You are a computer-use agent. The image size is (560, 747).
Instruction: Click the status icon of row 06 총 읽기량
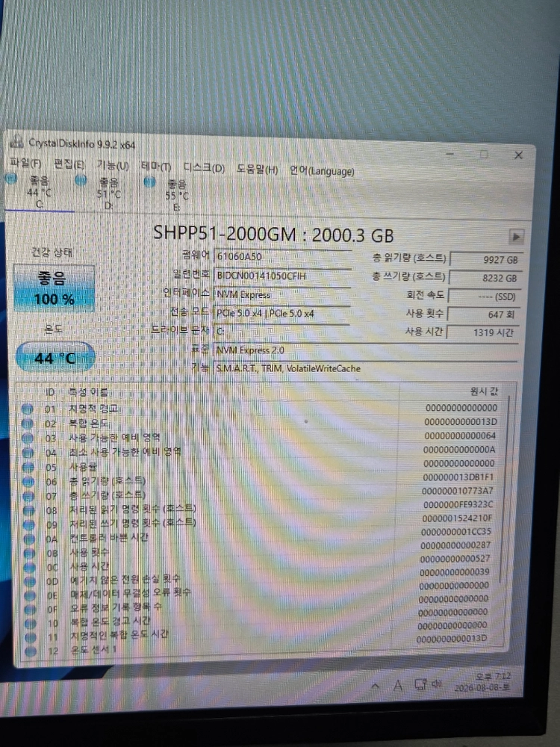pos(28,481)
